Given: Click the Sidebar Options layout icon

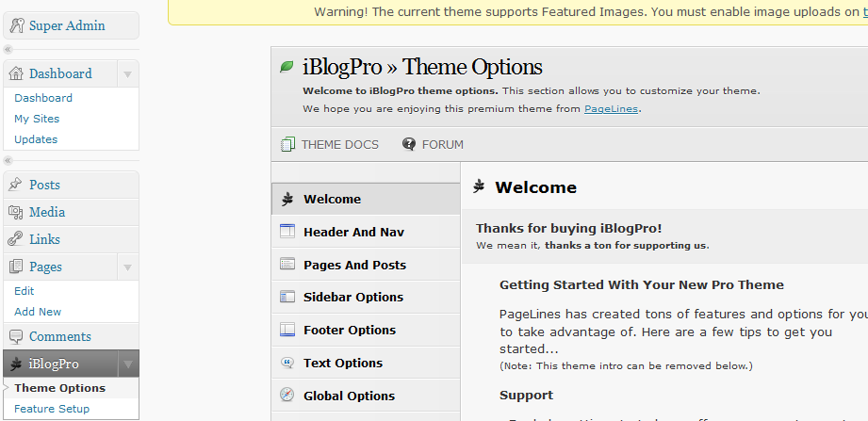Looking at the screenshot, I should coord(287,297).
